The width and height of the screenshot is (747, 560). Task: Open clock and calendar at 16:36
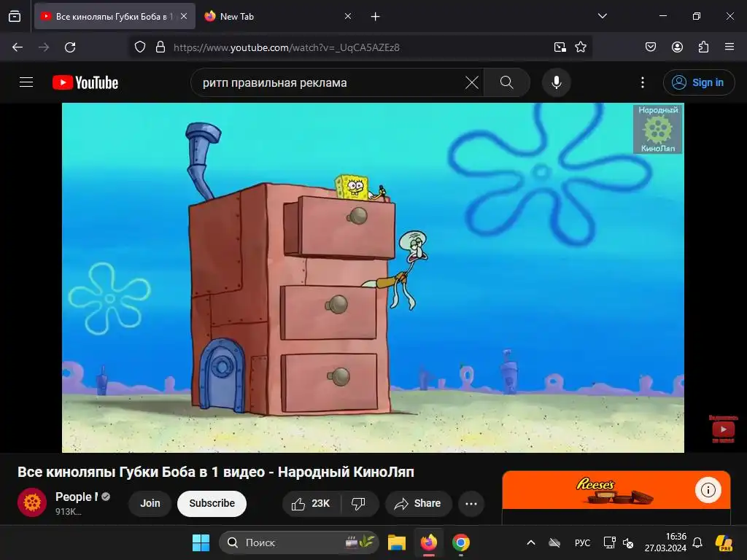665,542
